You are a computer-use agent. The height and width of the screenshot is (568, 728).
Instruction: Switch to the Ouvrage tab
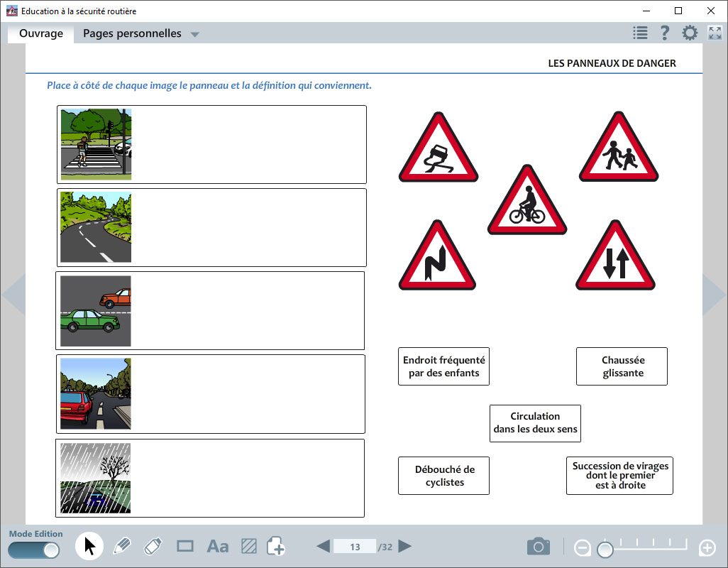click(40, 33)
